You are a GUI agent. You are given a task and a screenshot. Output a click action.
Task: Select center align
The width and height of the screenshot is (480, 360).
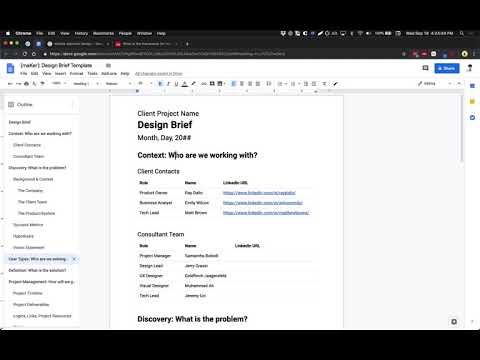242,84
